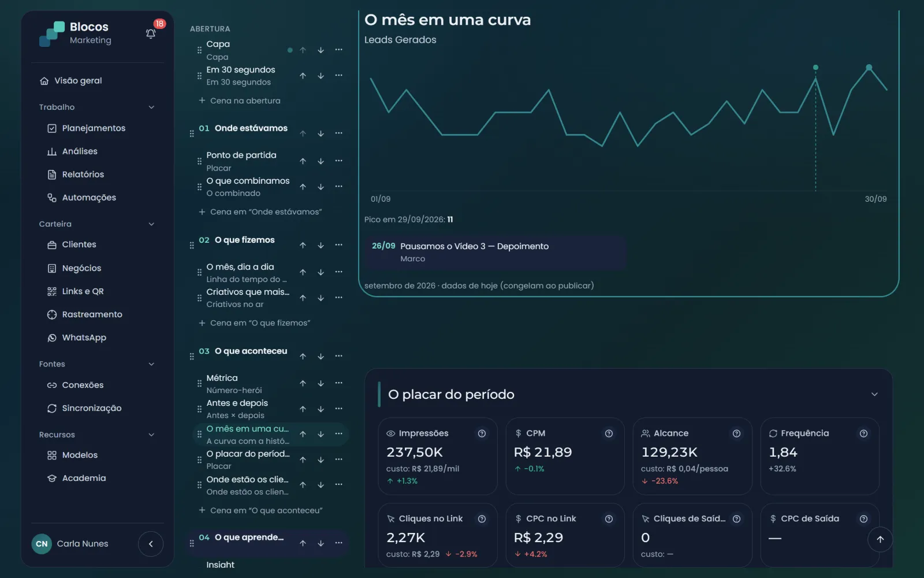
Task: Move Ponto de partida scene up
Action: pos(303,161)
